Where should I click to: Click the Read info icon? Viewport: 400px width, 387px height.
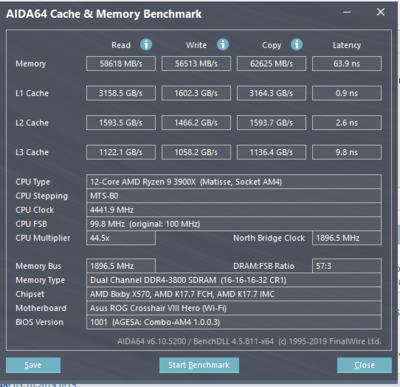tap(146, 44)
